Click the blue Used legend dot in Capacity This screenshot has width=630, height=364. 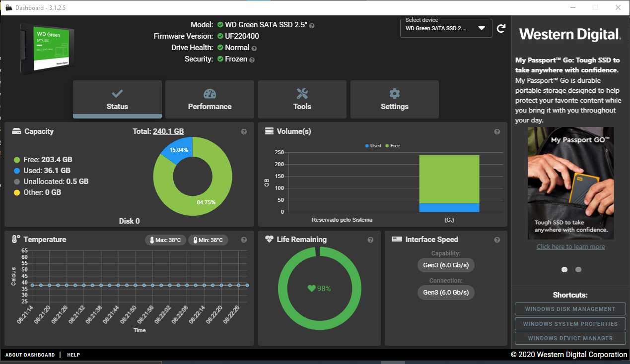(x=17, y=171)
